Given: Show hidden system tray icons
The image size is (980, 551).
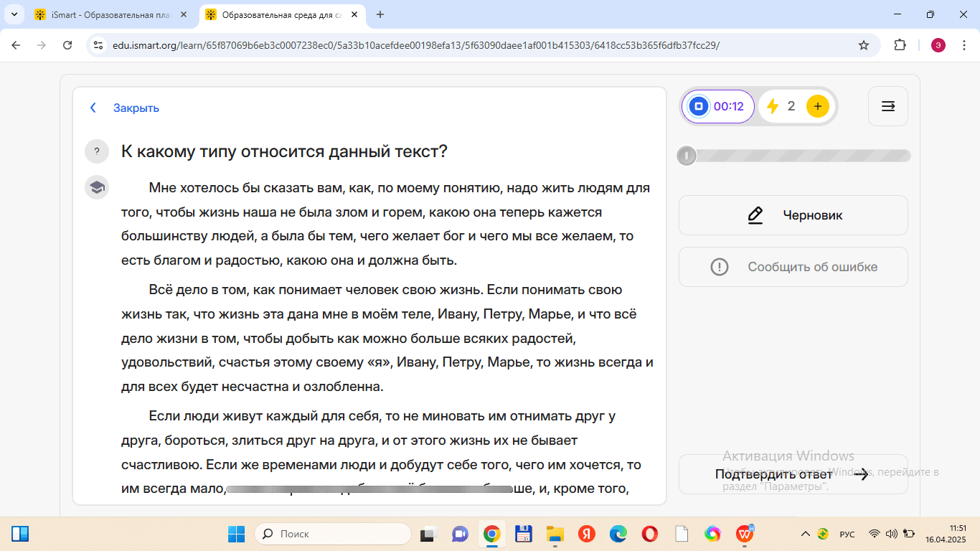Looking at the screenshot, I should click(x=805, y=534).
